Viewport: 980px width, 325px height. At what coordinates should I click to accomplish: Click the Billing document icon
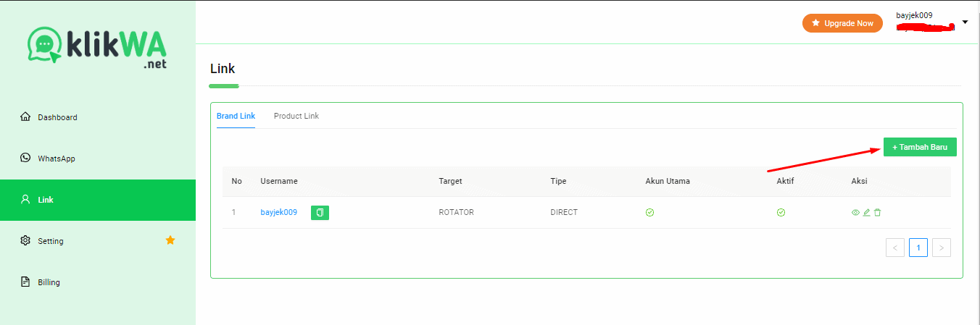[x=25, y=282]
